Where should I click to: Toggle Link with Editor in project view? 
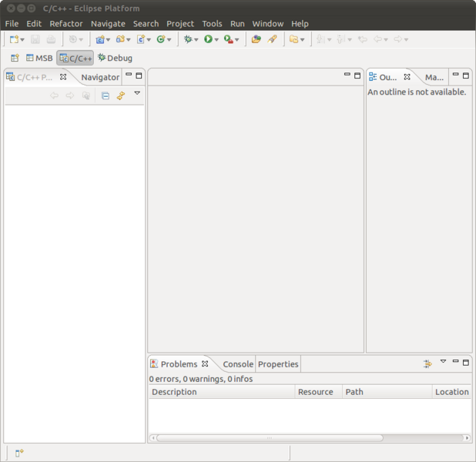point(121,95)
